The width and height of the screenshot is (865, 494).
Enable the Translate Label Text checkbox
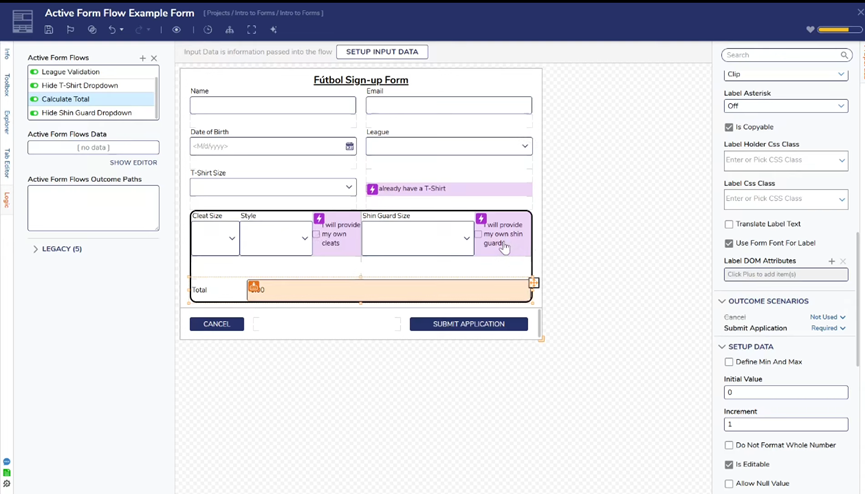coord(729,224)
